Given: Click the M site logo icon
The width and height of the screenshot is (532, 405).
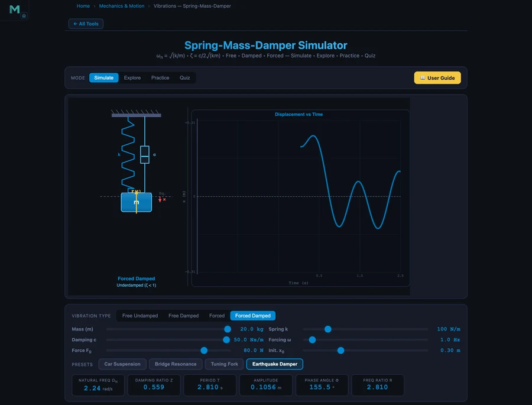Looking at the screenshot, I should pyautogui.click(x=15, y=9).
